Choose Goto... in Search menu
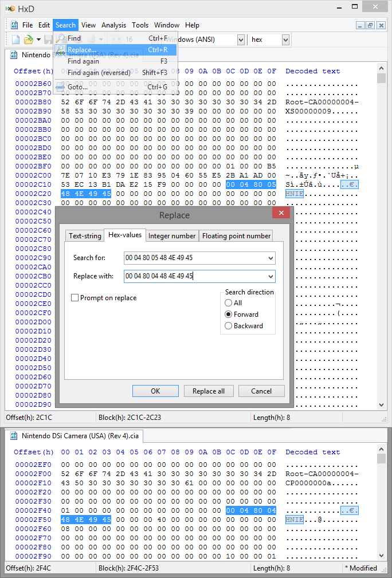The image size is (392, 578). point(115,87)
